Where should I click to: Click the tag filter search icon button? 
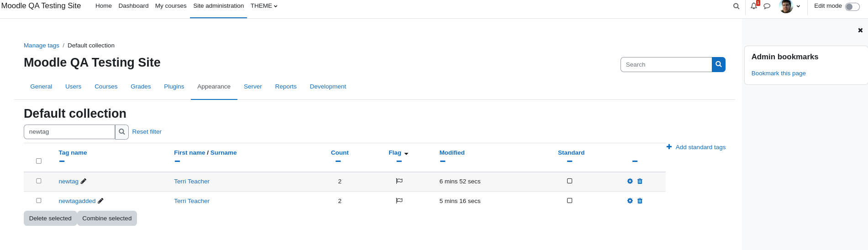(122, 132)
